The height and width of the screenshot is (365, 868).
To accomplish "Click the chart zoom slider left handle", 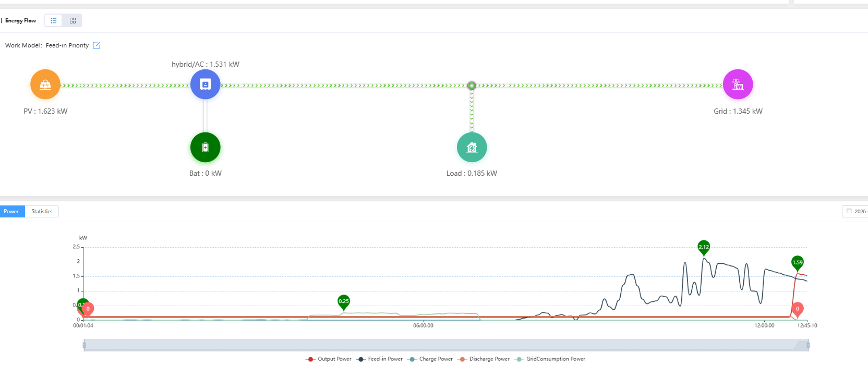I will click(x=84, y=345).
